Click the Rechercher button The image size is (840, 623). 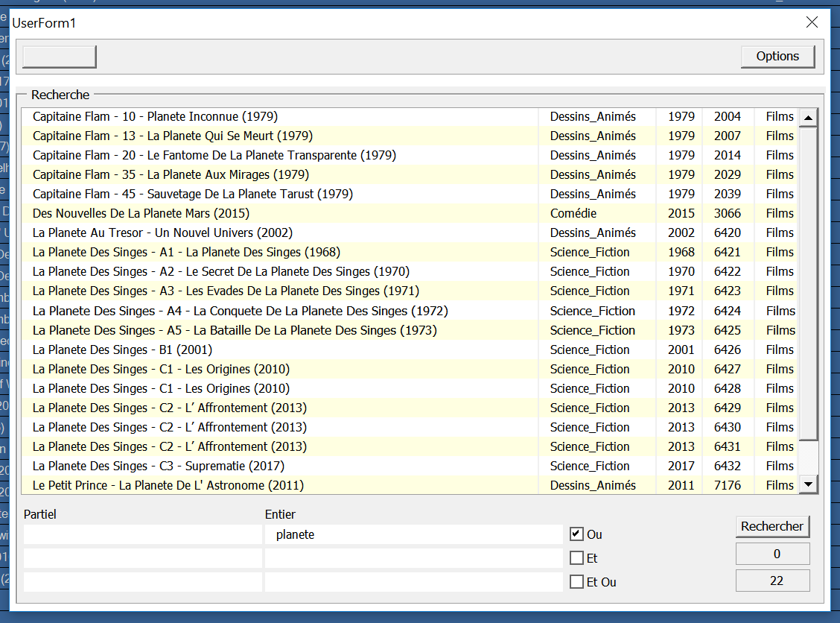pyautogui.click(x=772, y=526)
